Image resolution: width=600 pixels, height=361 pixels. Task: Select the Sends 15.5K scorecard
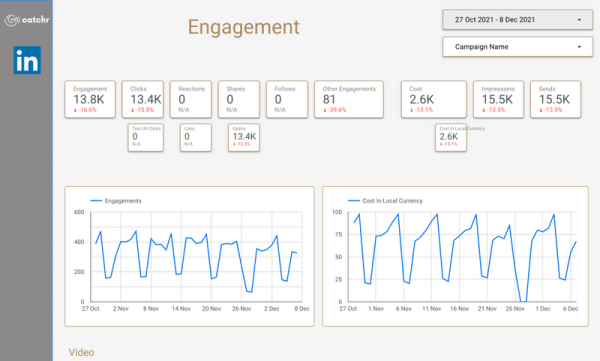click(x=556, y=99)
